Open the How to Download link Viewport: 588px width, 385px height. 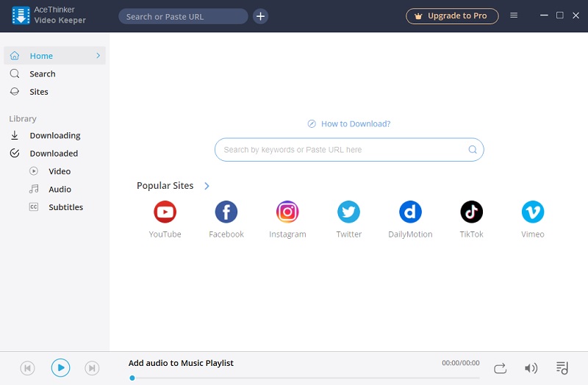coord(355,124)
